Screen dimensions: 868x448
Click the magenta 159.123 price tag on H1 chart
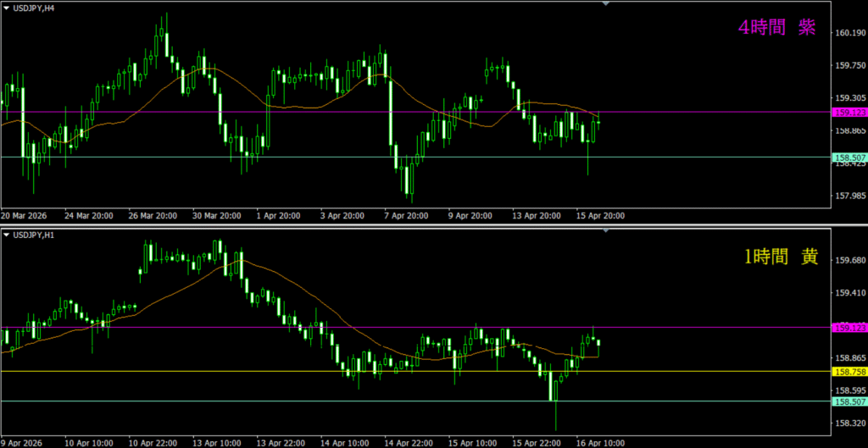point(850,328)
